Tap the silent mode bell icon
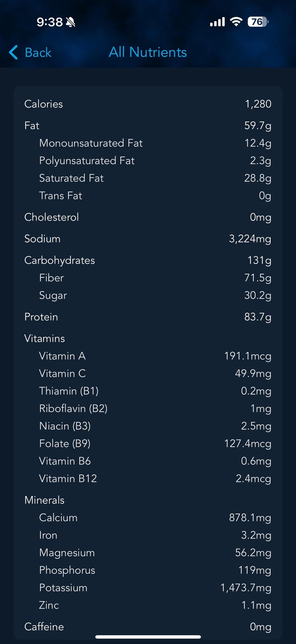The width and height of the screenshot is (296, 644). [70, 22]
